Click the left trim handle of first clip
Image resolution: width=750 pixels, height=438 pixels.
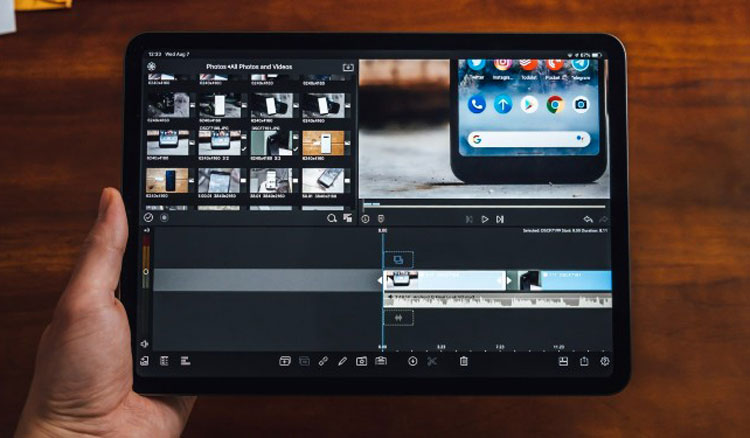click(x=380, y=281)
